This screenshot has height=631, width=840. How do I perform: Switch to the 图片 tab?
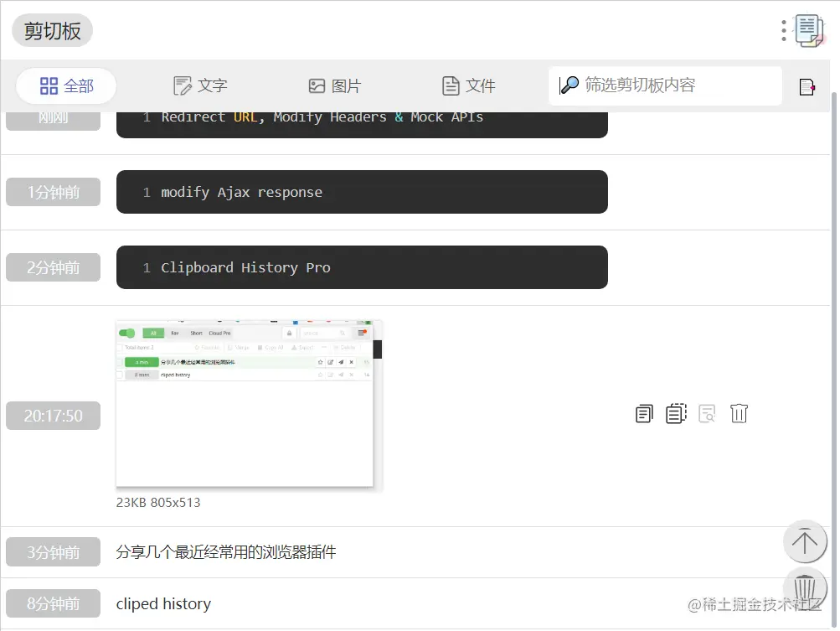(x=335, y=85)
